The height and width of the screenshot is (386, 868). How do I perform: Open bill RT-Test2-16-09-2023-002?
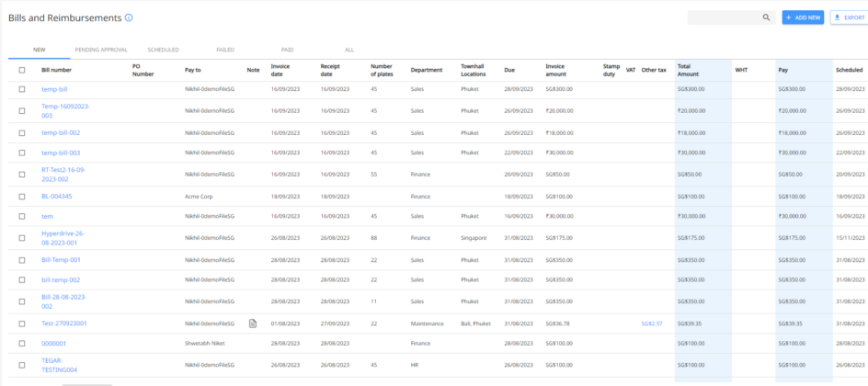point(63,175)
